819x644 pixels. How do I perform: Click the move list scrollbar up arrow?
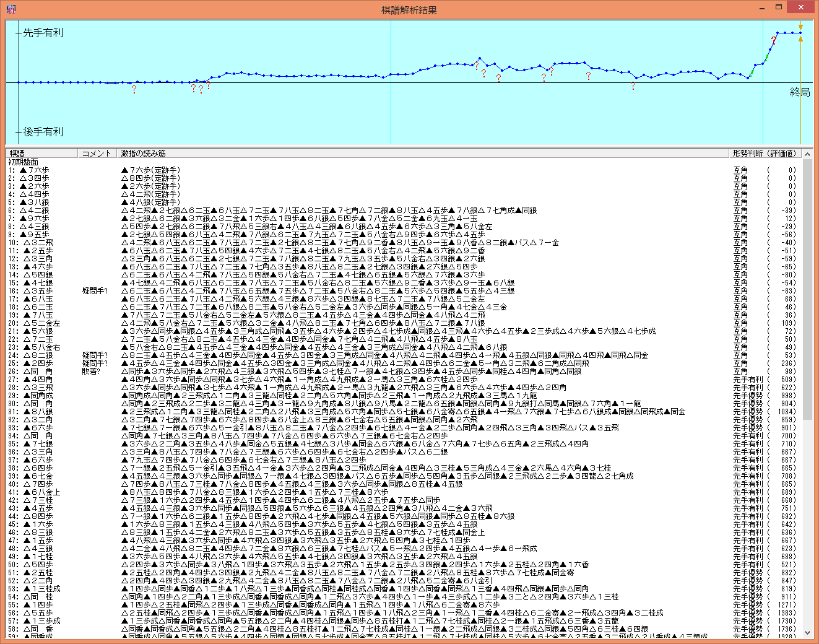(807, 154)
